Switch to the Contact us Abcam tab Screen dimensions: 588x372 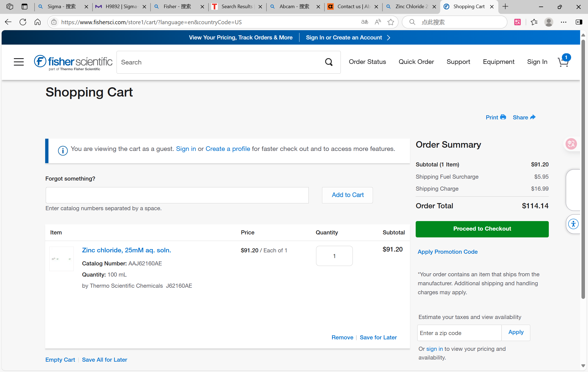coord(353,7)
